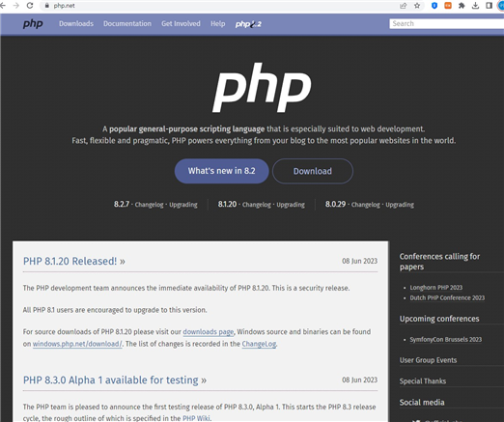504x422 pixels.
Task: Click 'popular general-purpose scripting language' tagline
Action: (186, 129)
